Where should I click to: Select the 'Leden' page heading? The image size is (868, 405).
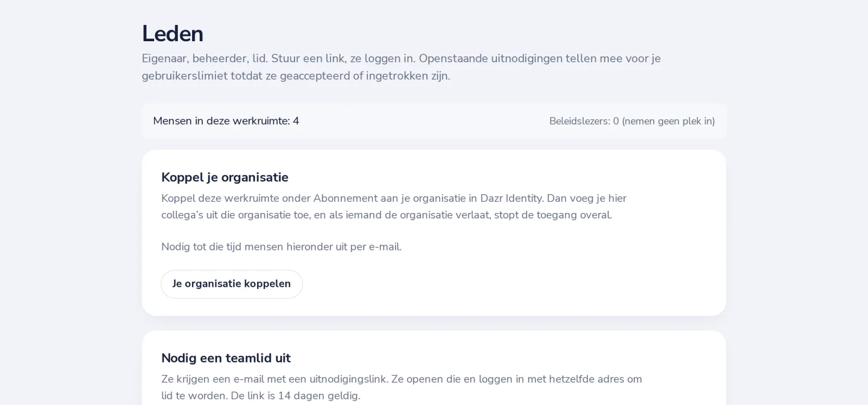point(173,34)
